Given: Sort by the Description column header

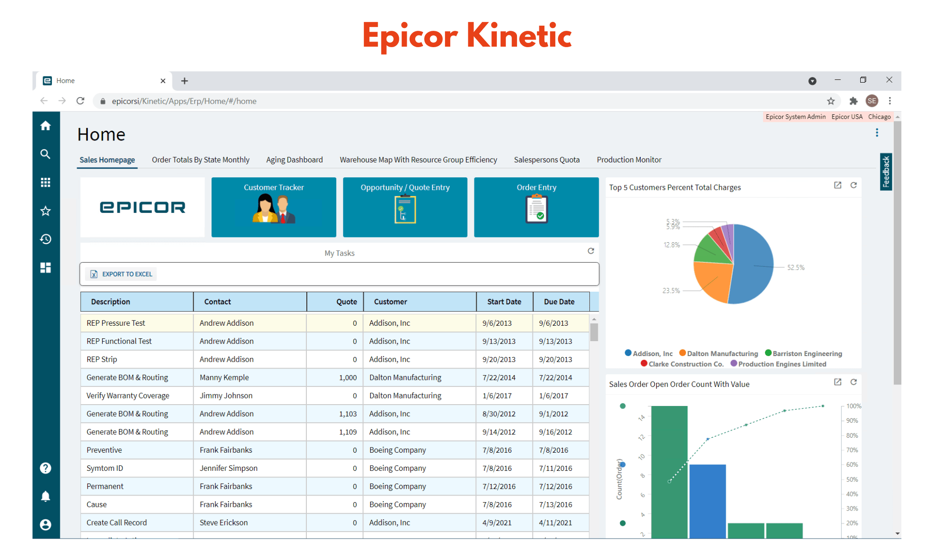Looking at the screenshot, I should pos(137,301).
